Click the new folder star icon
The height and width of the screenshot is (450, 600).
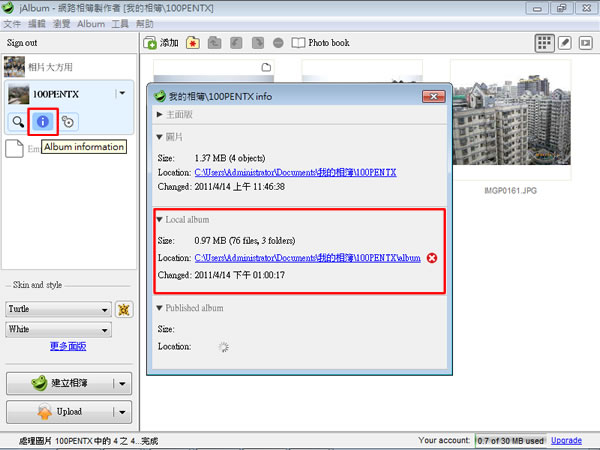point(193,43)
